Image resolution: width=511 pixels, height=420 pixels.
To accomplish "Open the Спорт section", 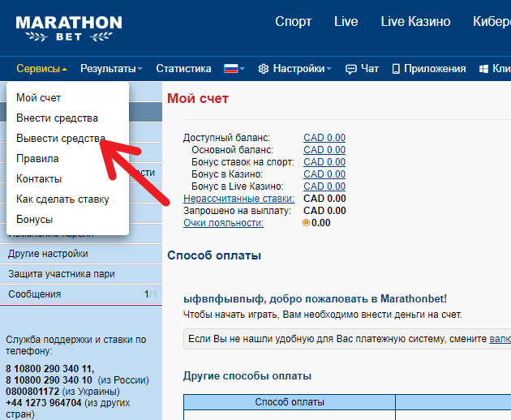I will 294,22.
